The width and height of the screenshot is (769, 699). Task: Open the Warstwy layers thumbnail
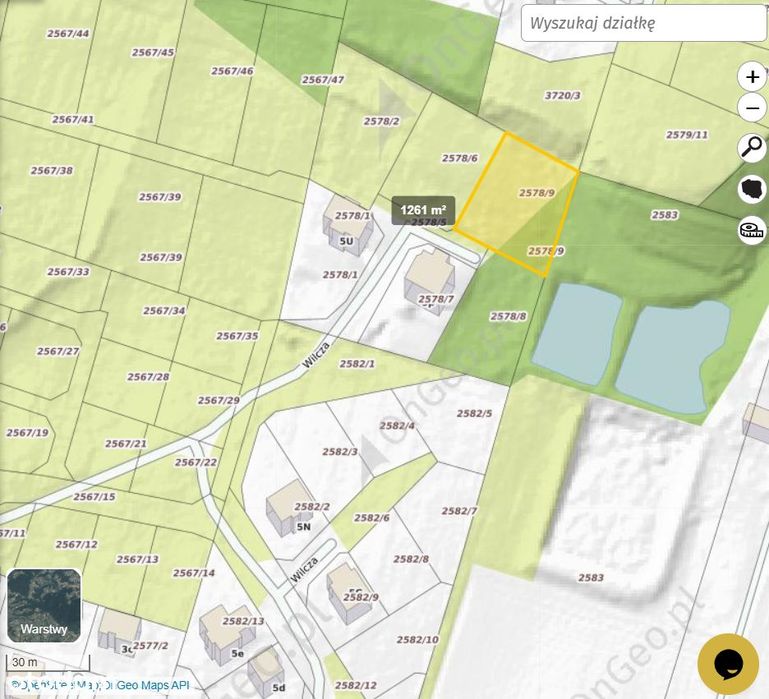pyautogui.click(x=44, y=605)
